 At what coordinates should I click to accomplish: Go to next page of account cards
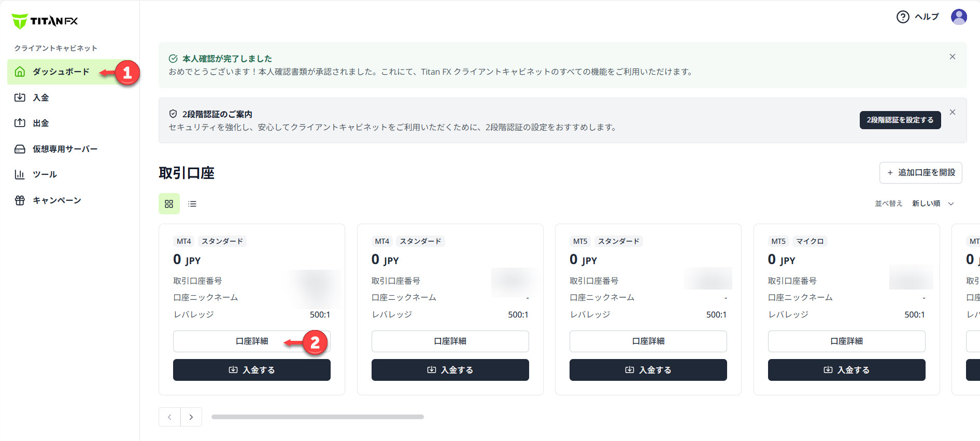point(191,417)
